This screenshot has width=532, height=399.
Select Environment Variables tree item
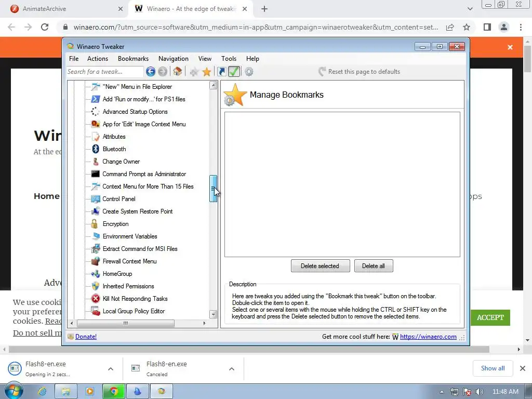coord(130,236)
